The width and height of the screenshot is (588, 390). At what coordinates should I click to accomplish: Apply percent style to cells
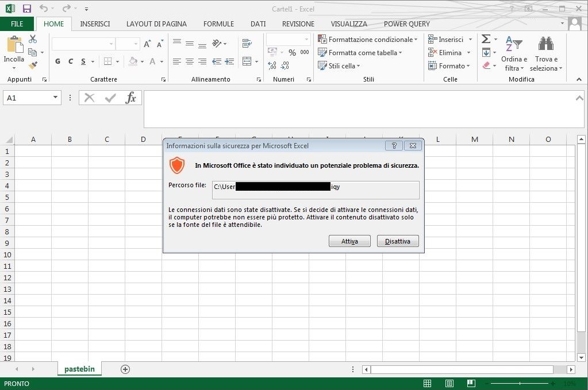tap(292, 52)
